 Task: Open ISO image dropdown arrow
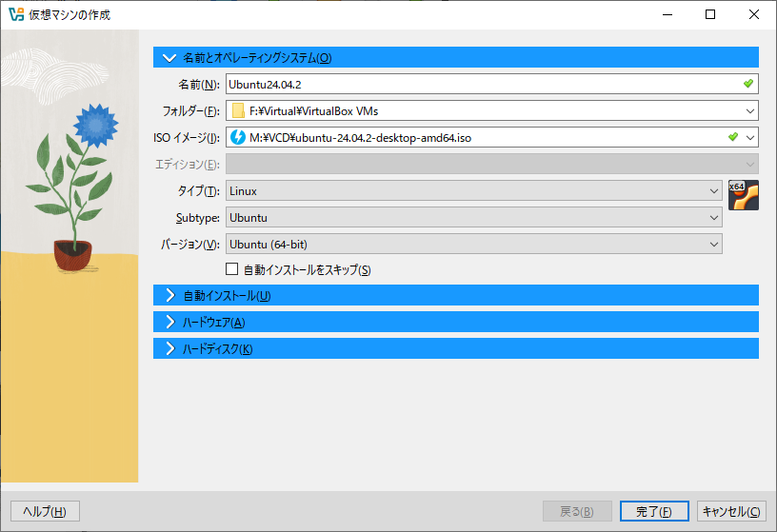tap(750, 137)
